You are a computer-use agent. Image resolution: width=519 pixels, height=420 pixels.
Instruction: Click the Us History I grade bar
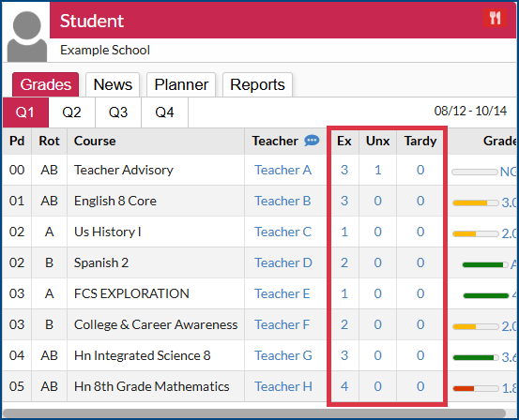click(x=476, y=233)
